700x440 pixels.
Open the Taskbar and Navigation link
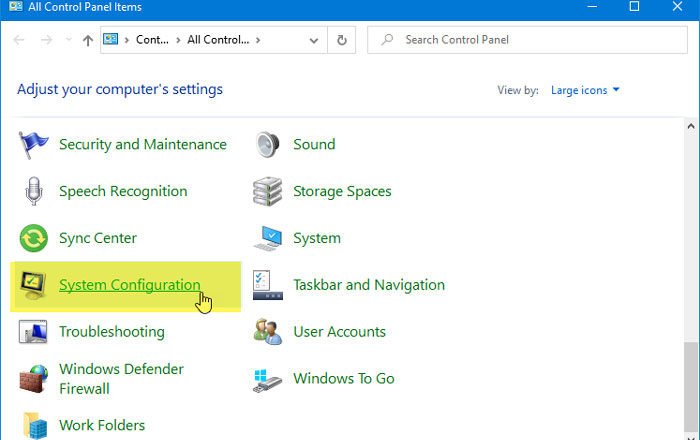369,285
